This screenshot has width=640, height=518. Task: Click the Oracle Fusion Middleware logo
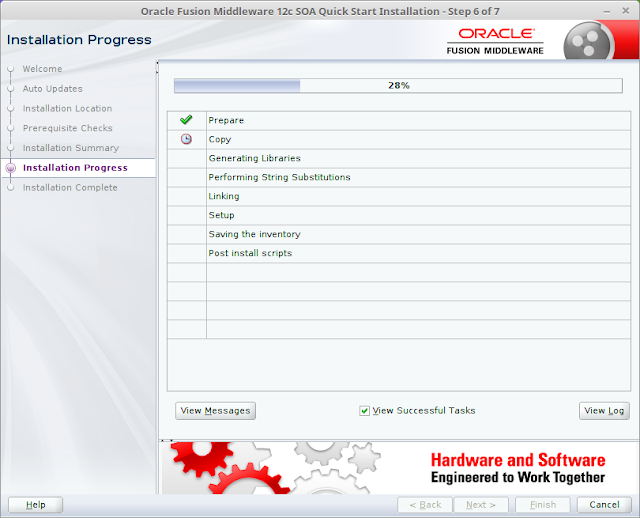pos(495,42)
